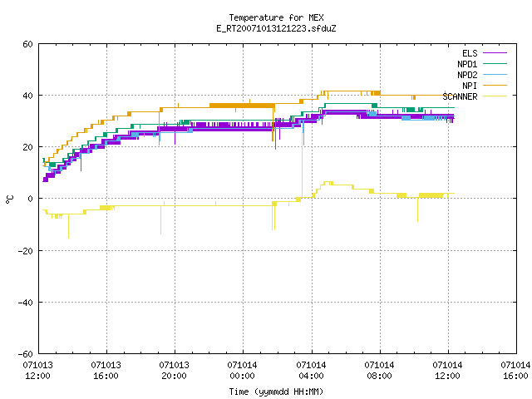Click the x-axis label 071014 00:00
The height and width of the screenshot is (399, 532).
point(242,371)
